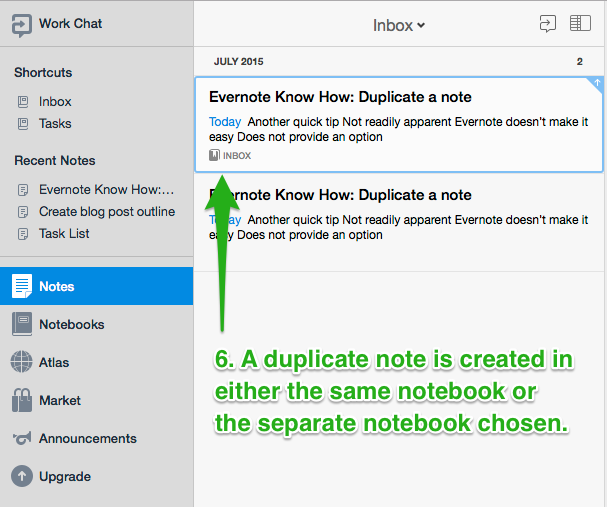Click the note count 2 in the header

(580, 62)
